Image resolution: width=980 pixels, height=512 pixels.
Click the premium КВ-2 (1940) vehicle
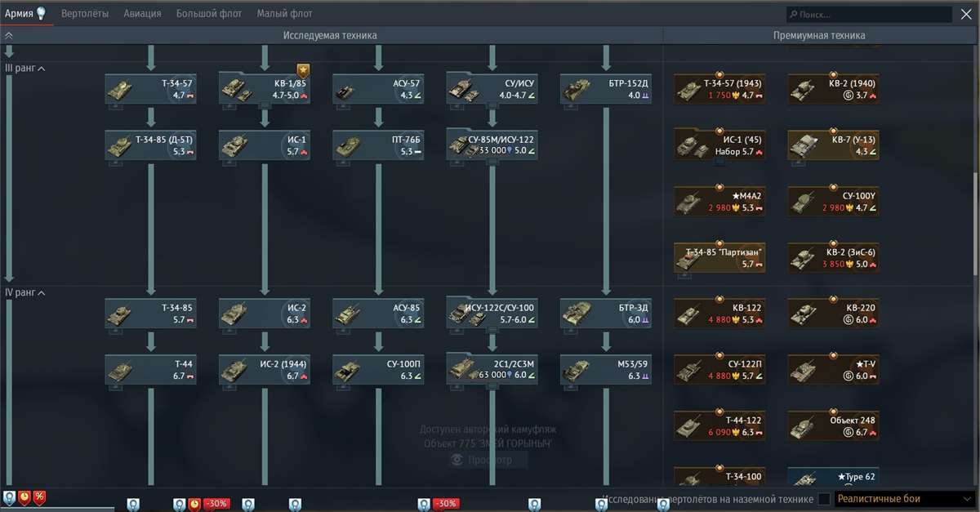click(832, 90)
